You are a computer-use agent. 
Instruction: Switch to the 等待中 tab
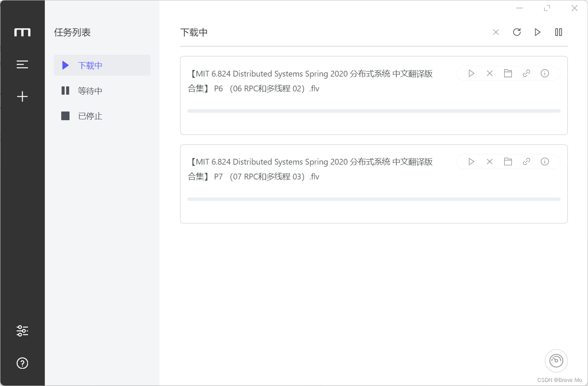(x=102, y=91)
